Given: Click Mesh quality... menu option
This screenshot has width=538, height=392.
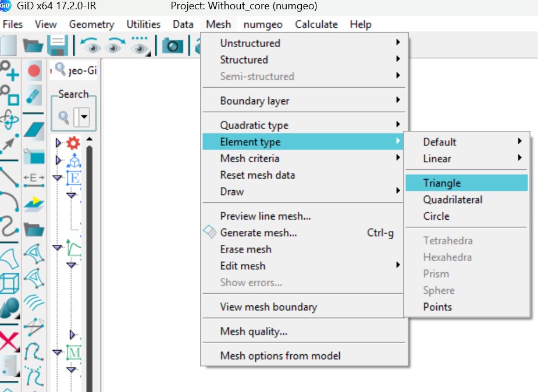Looking at the screenshot, I should [x=254, y=332].
